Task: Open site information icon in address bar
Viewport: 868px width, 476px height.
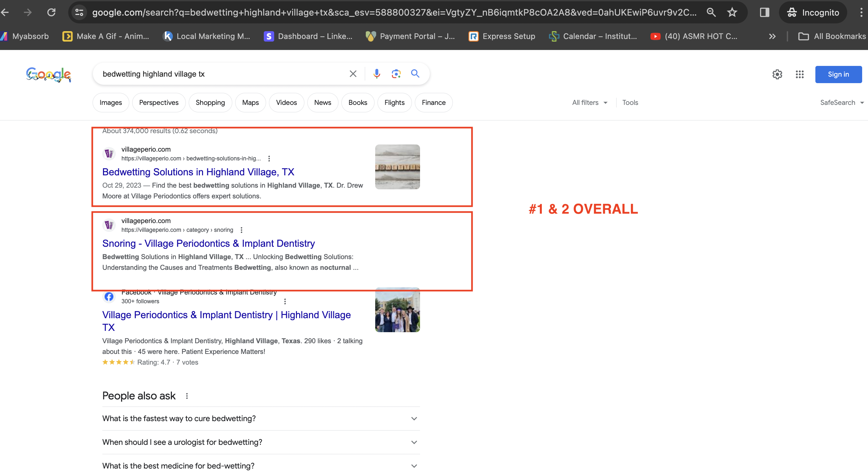Action: (x=79, y=12)
